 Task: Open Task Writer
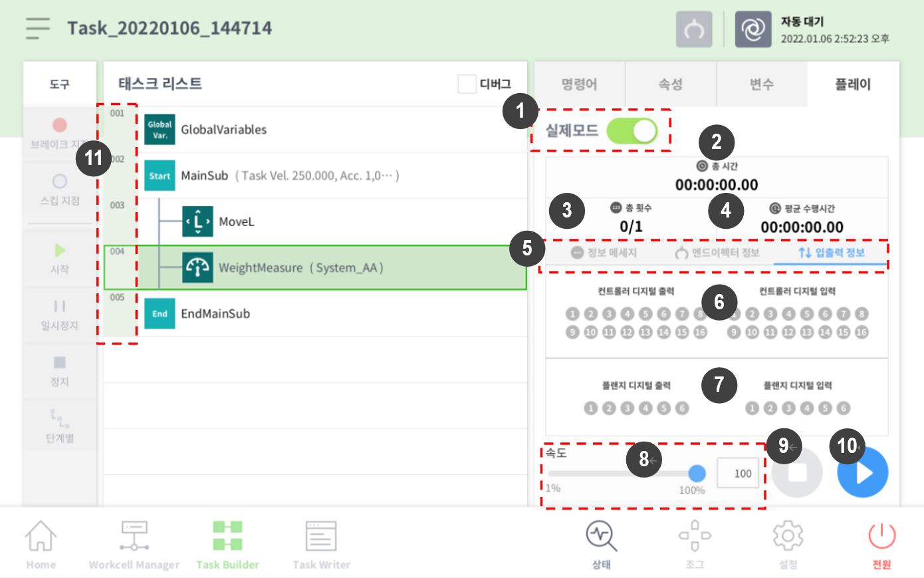coord(321,545)
